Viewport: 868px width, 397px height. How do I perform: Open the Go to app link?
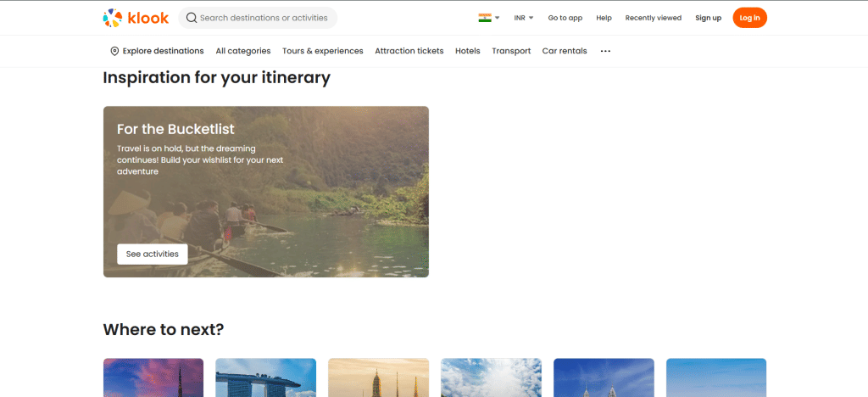pyautogui.click(x=565, y=18)
